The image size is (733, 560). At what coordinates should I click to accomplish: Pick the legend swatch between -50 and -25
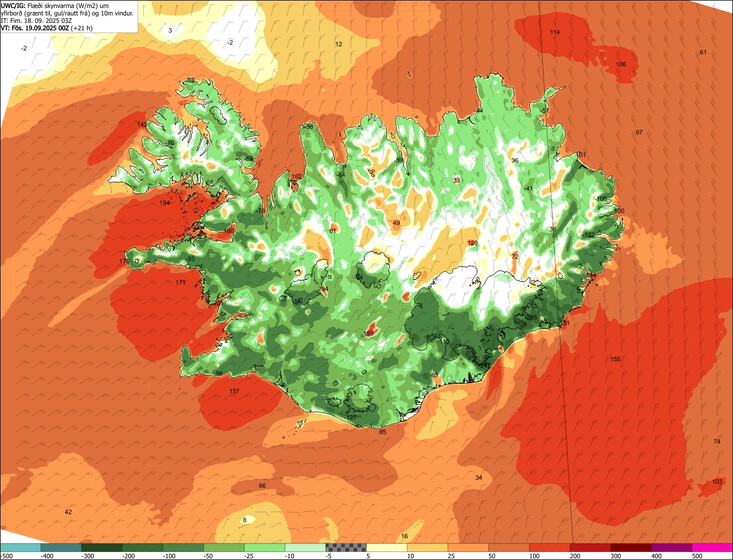tap(224, 547)
